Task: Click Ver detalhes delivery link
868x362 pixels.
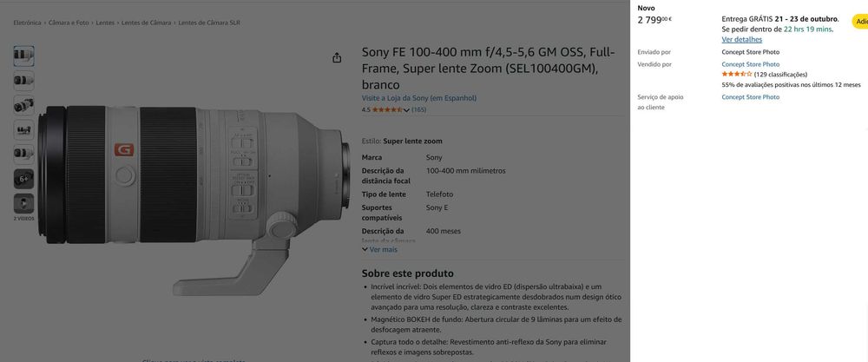Action: [742, 39]
